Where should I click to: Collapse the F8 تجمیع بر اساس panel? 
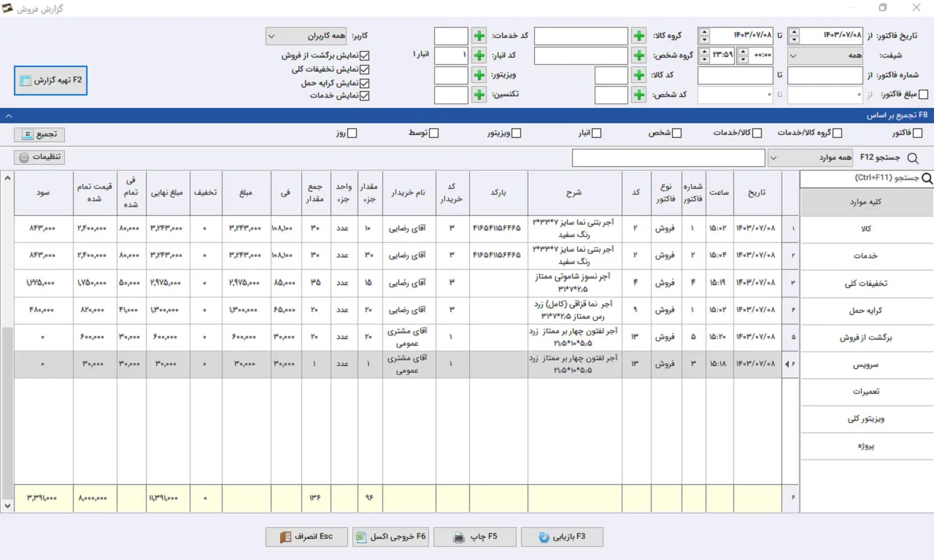(x=7, y=115)
